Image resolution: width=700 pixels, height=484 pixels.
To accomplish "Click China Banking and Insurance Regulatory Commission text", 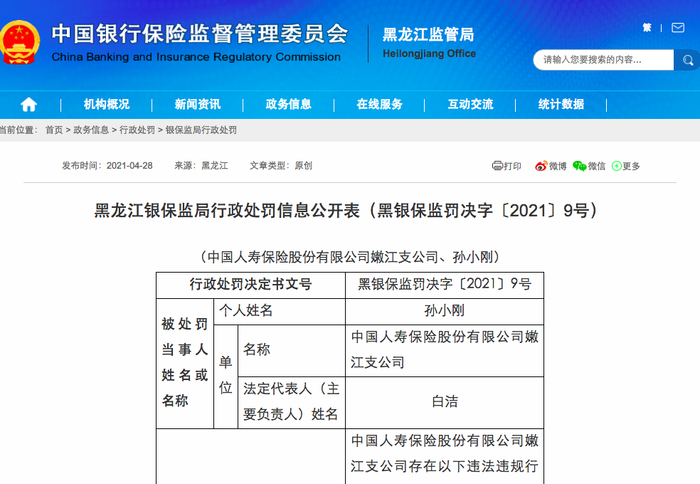I will click(196, 57).
